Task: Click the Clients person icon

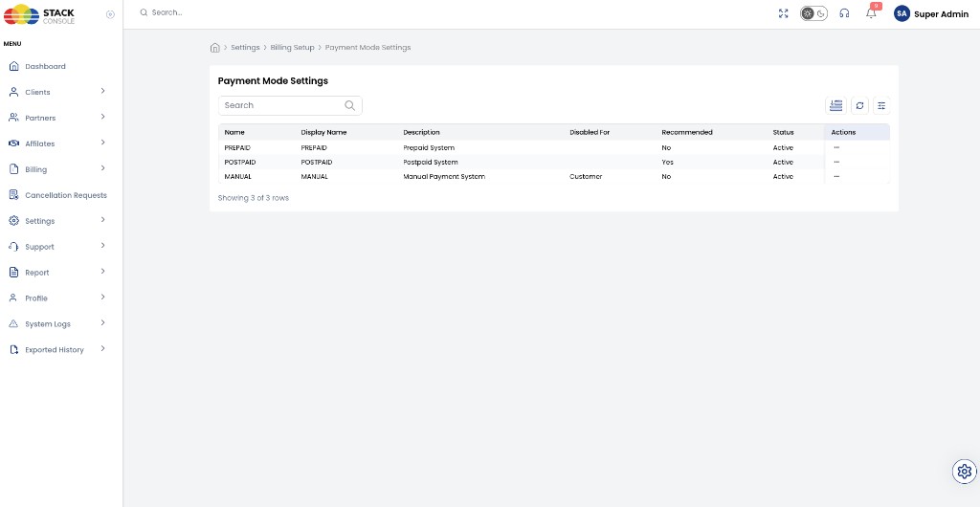Action: click(13, 92)
